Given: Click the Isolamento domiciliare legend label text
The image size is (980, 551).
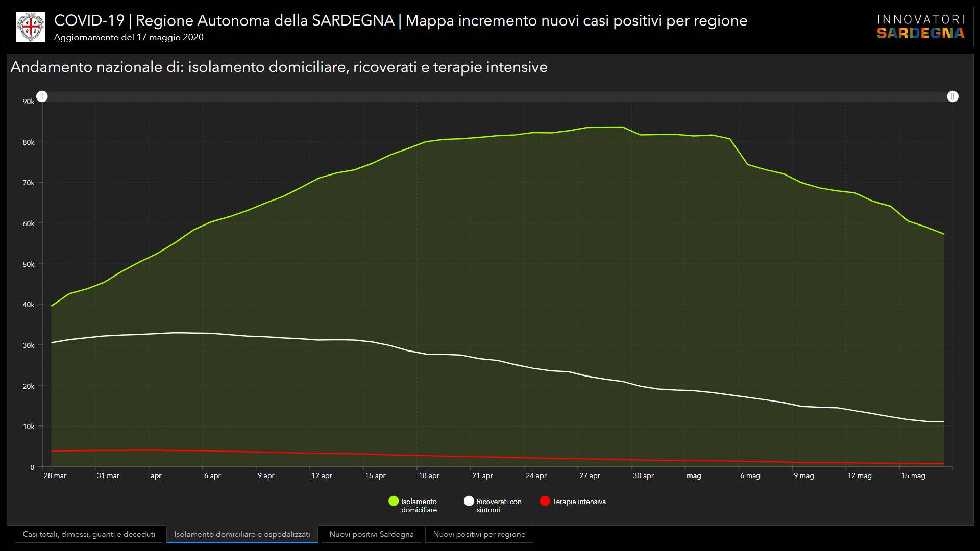Looking at the screenshot, I should click(419, 506).
